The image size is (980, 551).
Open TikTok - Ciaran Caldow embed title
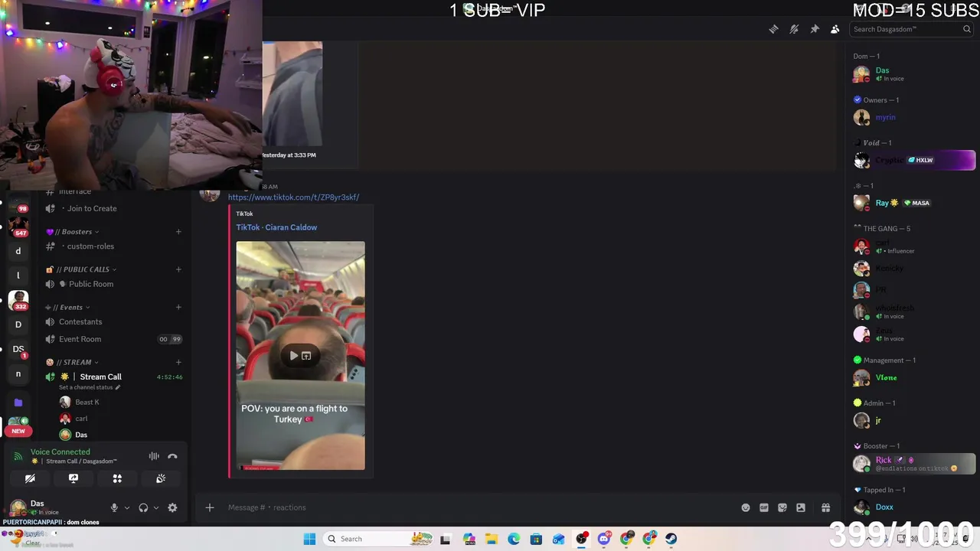pyautogui.click(x=276, y=227)
